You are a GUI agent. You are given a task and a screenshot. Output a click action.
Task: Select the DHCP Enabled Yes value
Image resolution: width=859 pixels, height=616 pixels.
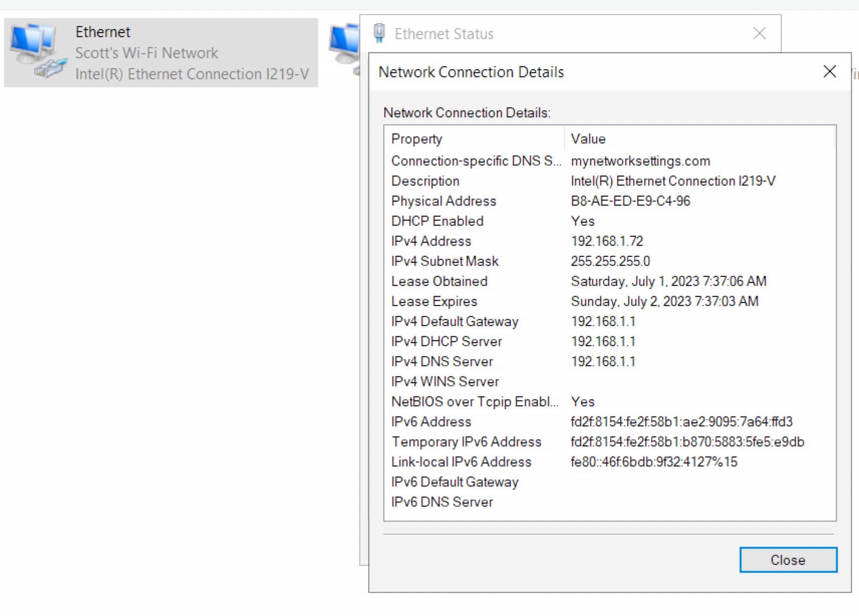coord(583,221)
